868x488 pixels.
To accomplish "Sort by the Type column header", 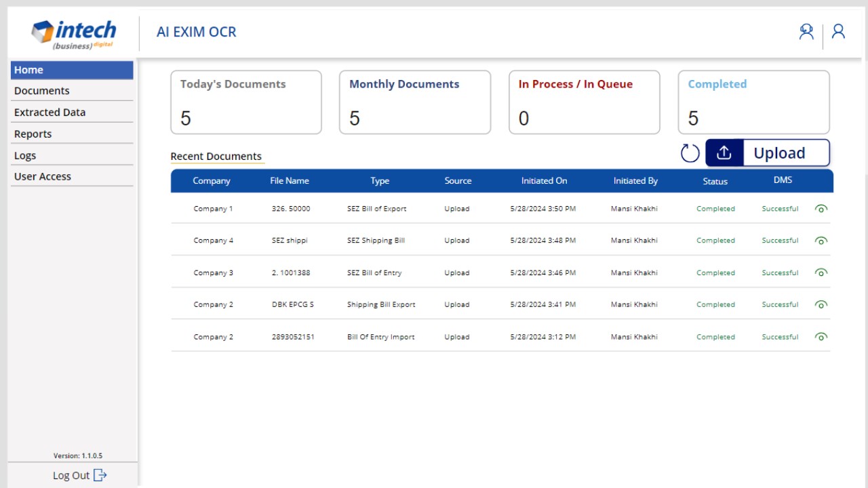I will [380, 181].
